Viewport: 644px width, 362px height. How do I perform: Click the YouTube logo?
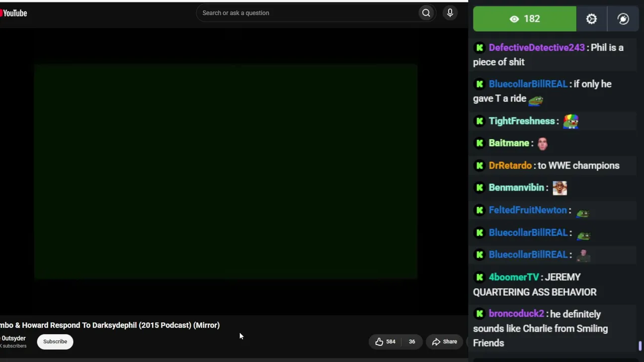pos(14,13)
